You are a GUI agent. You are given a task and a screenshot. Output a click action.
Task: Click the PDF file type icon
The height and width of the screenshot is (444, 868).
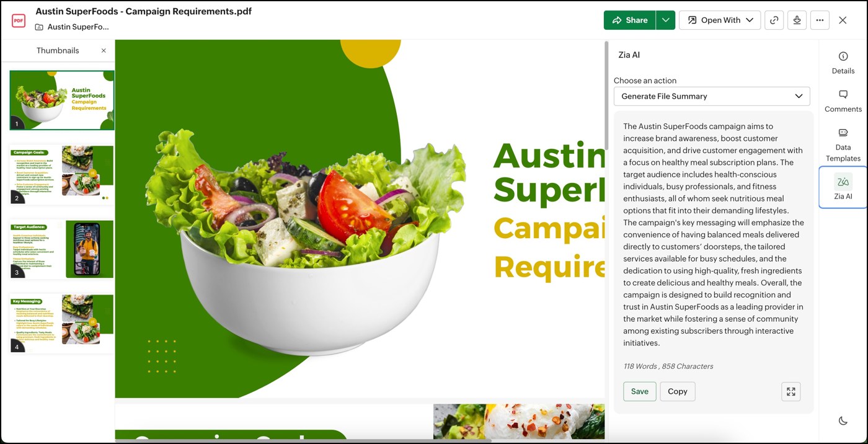(19, 20)
